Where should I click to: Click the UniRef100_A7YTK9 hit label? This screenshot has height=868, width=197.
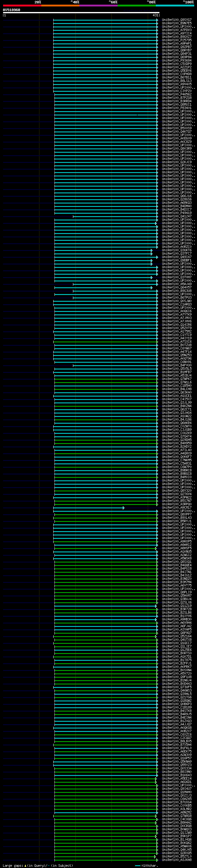[x=177, y=315]
